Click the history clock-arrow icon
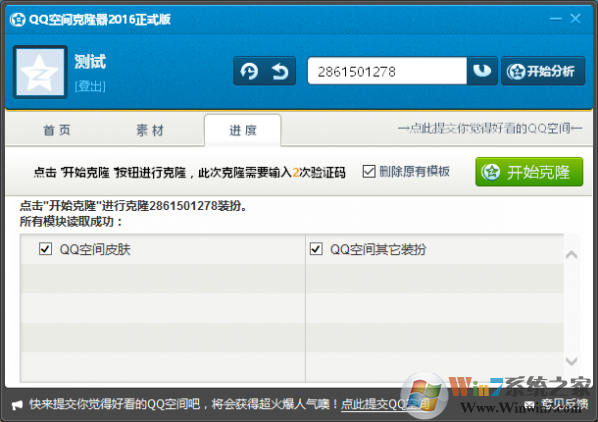Viewport: 598px width, 422px height. click(249, 71)
